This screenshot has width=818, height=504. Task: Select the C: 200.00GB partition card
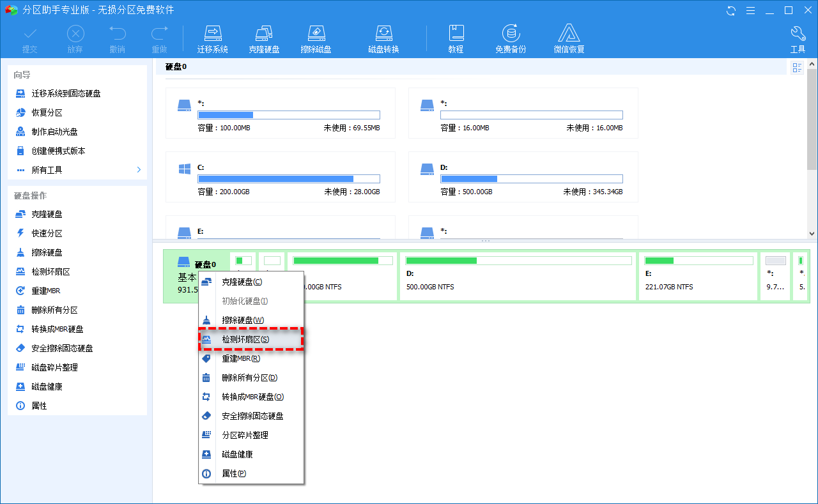tap(280, 177)
